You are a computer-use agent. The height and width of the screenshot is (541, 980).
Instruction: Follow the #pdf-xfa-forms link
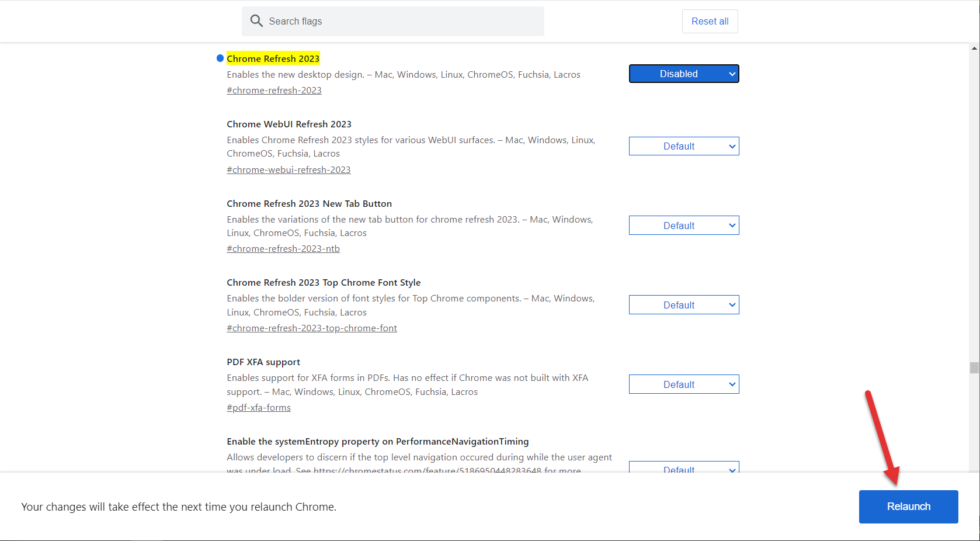(259, 408)
